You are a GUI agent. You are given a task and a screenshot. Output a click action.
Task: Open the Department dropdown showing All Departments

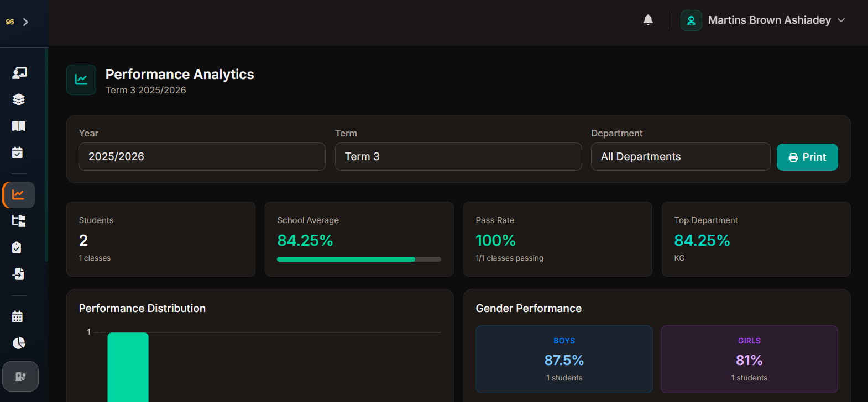click(681, 156)
